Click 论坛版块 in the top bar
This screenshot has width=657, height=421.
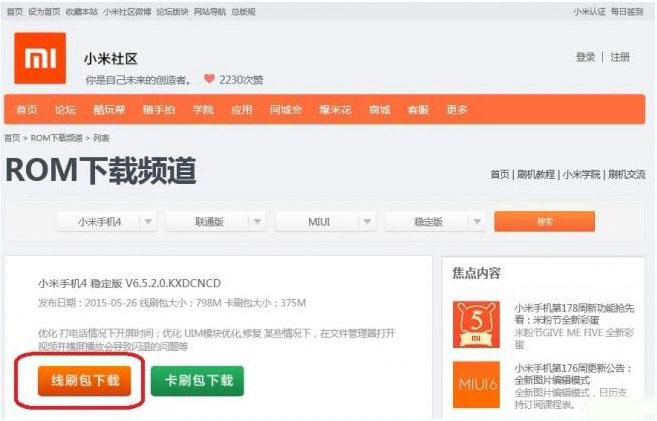click(172, 12)
